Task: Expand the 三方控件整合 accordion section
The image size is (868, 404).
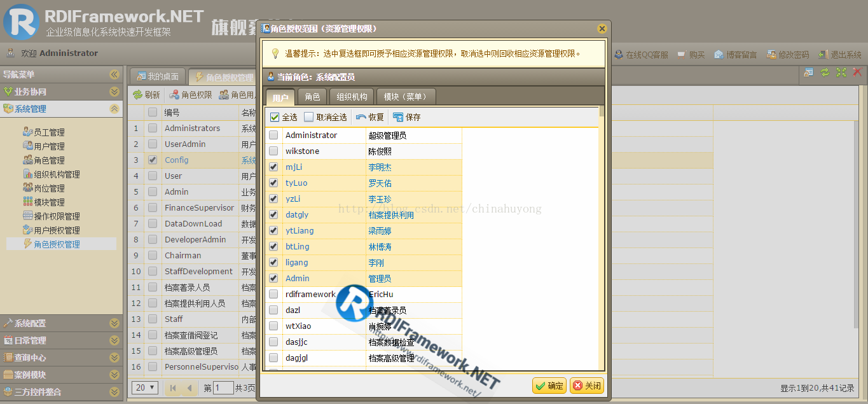Action: [x=114, y=392]
